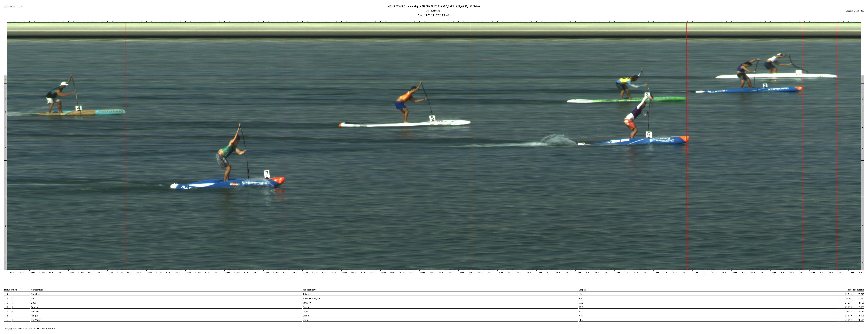Click the number 5 bib on white board
868x334 pixels.
tap(432, 118)
